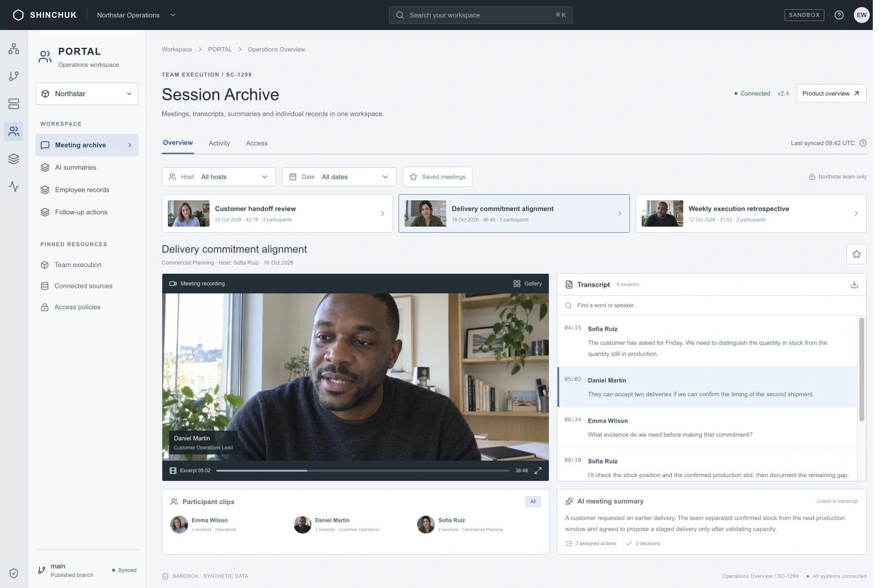Viewport: 882px width, 588px height.
Task: Star the Delivery commitment alignment meeting
Action: (x=856, y=254)
